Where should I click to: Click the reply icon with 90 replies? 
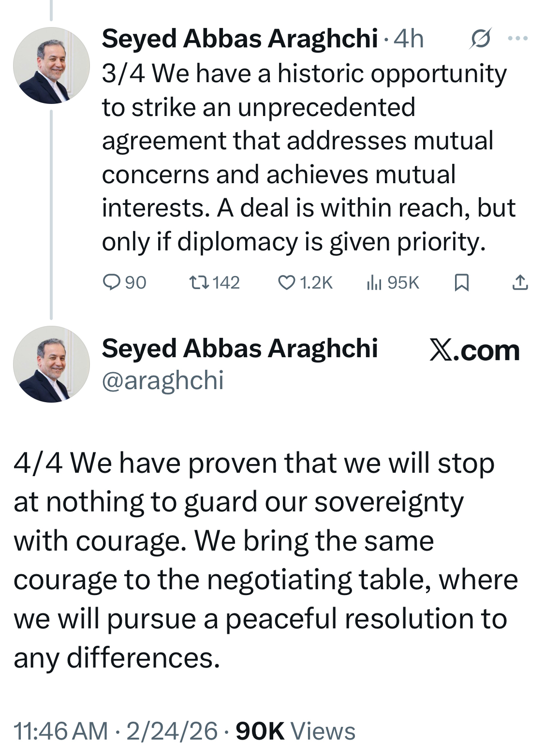click(112, 282)
